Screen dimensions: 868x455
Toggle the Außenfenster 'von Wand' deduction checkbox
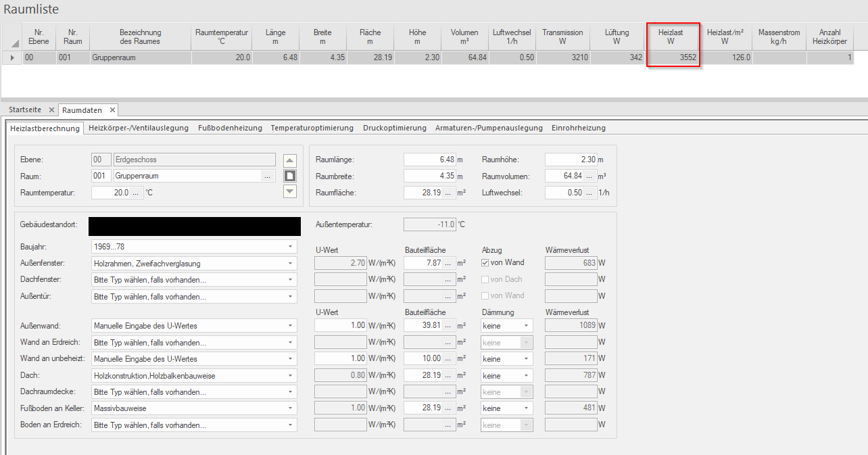tap(486, 262)
